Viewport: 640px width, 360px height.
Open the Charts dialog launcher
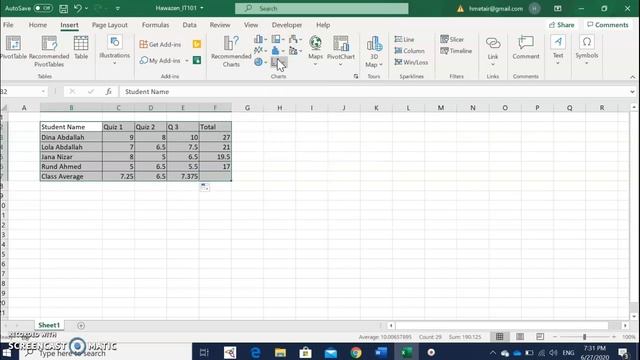pyautogui.click(x=356, y=76)
